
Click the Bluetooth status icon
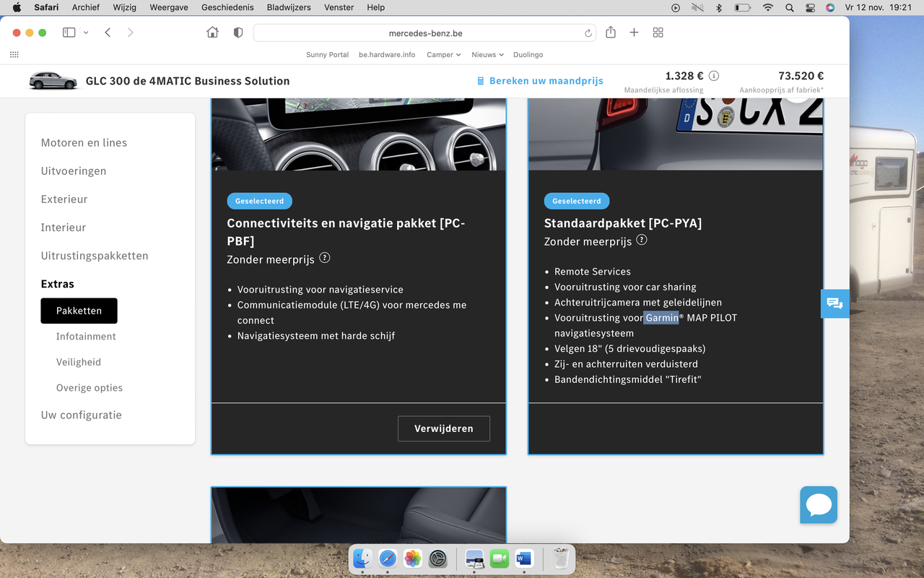point(718,8)
